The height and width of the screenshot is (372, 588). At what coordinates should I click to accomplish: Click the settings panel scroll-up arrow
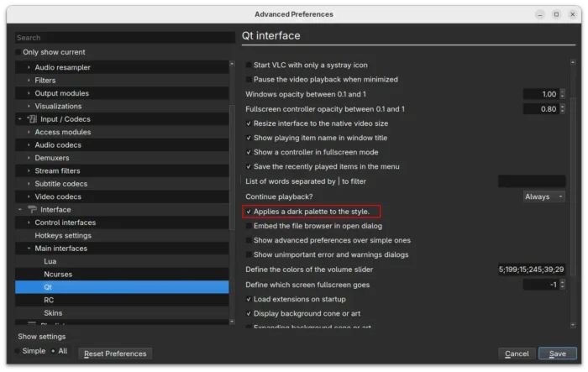coord(573,63)
